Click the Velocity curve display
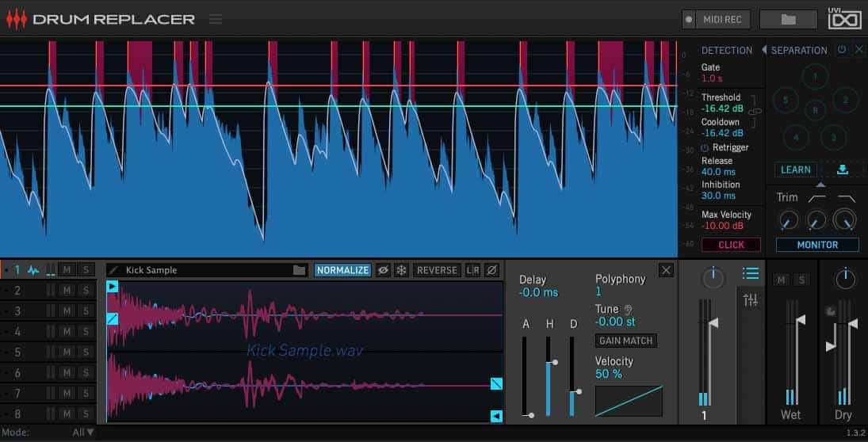 [629, 401]
